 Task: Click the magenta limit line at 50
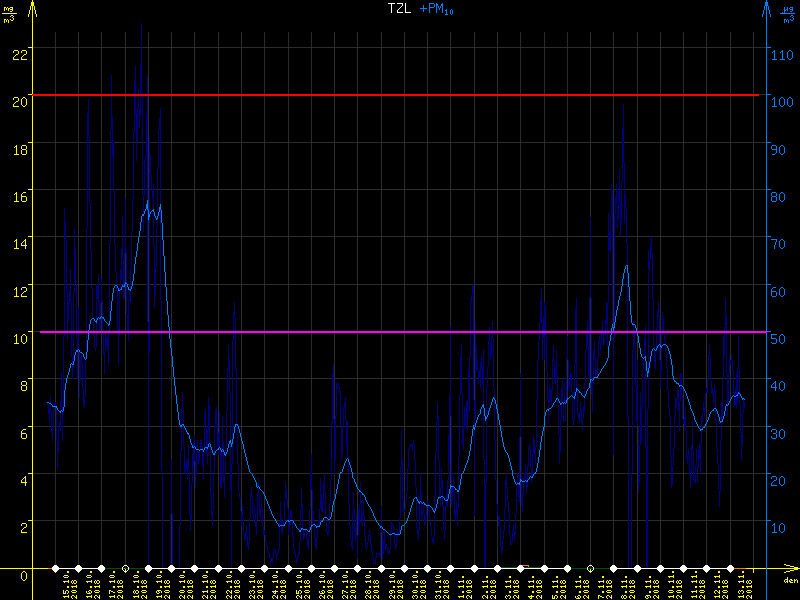(400, 332)
